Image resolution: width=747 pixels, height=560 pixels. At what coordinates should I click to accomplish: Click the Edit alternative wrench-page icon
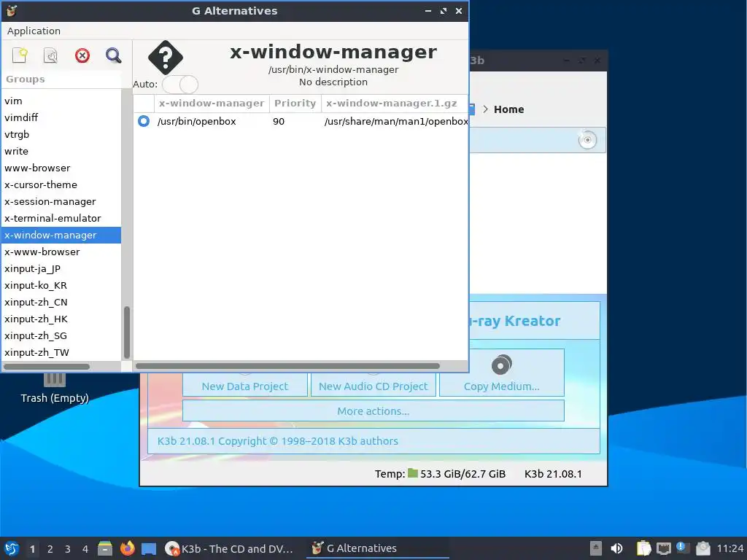tap(50, 55)
